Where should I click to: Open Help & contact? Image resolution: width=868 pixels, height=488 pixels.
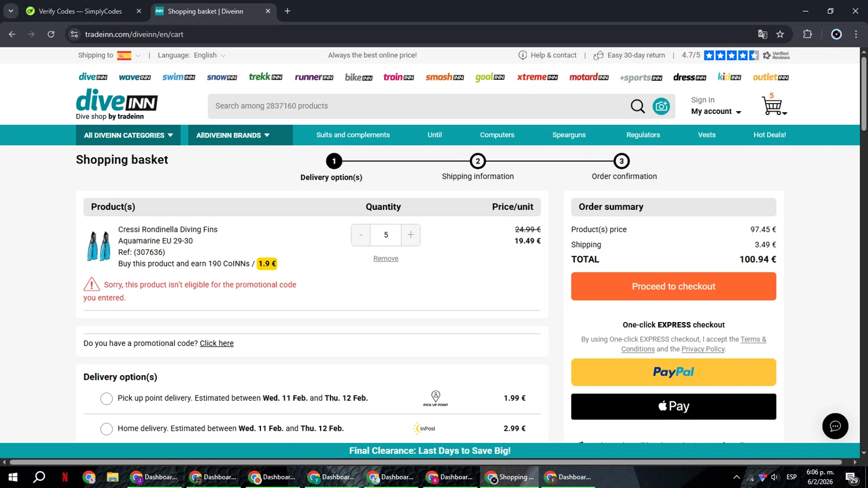click(547, 56)
